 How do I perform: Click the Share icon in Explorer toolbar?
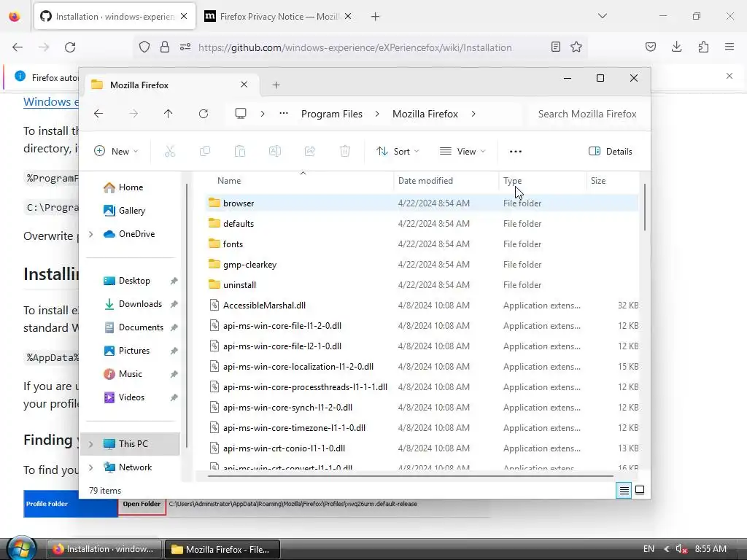click(309, 152)
